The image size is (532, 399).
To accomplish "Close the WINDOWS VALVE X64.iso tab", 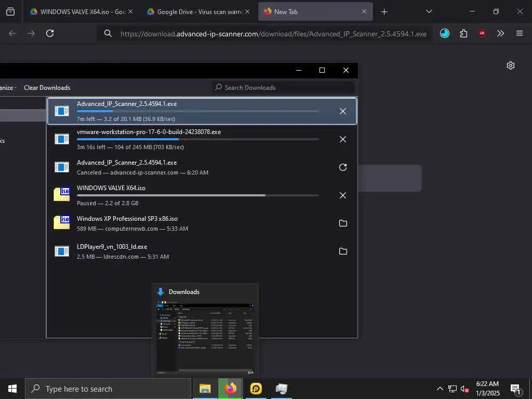I will (x=130, y=11).
